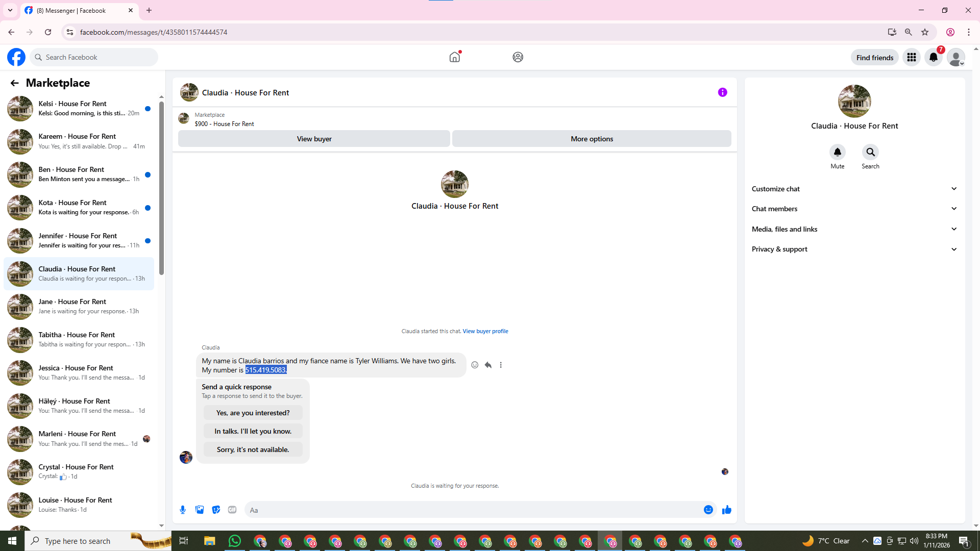Expand Customize chat section
The width and height of the screenshot is (980, 551).
point(854,189)
